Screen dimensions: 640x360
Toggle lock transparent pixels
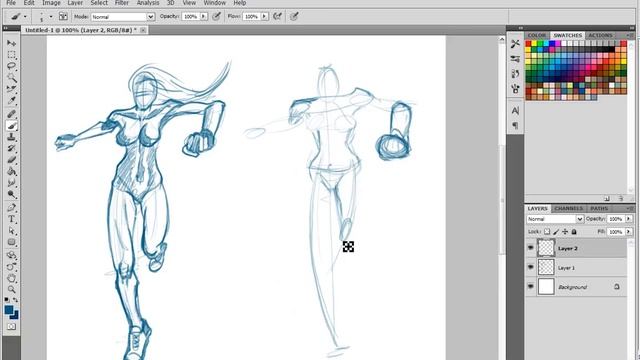point(547,231)
